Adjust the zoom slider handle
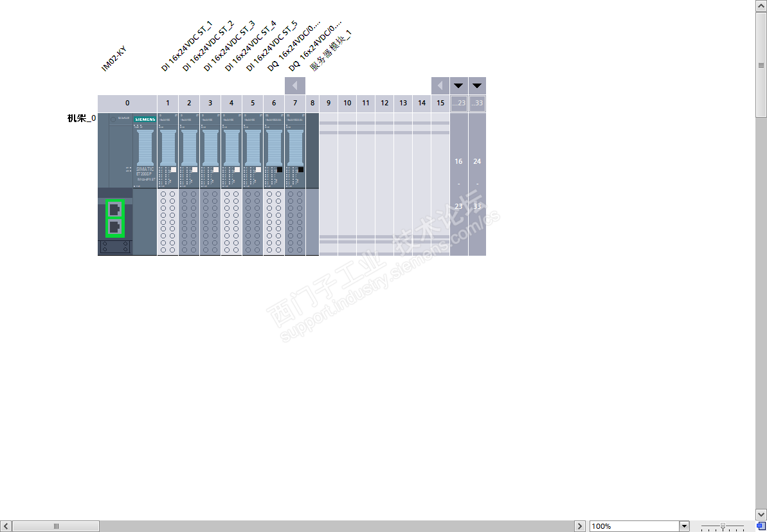767x532 pixels. click(x=723, y=526)
